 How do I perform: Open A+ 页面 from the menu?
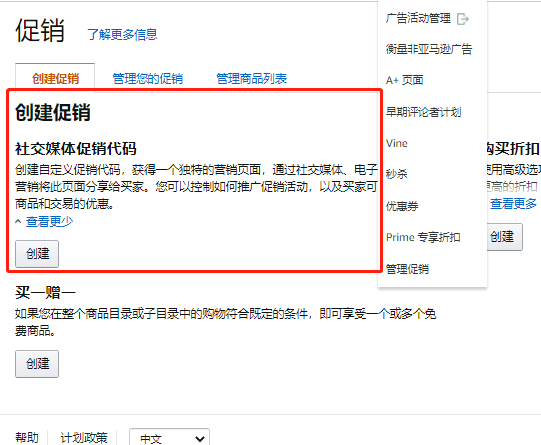[404, 80]
